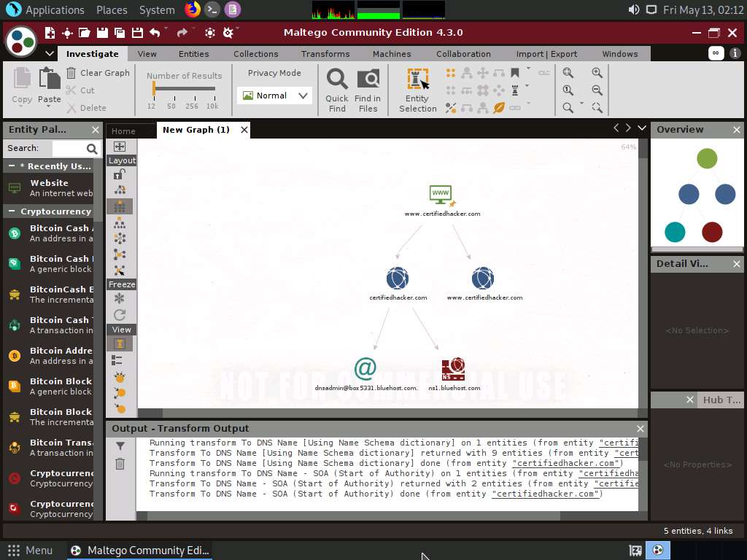Collapse the Recently Used palette group
Image resolution: width=747 pixels, height=560 pixels.
pyautogui.click(x=12, y=166)
